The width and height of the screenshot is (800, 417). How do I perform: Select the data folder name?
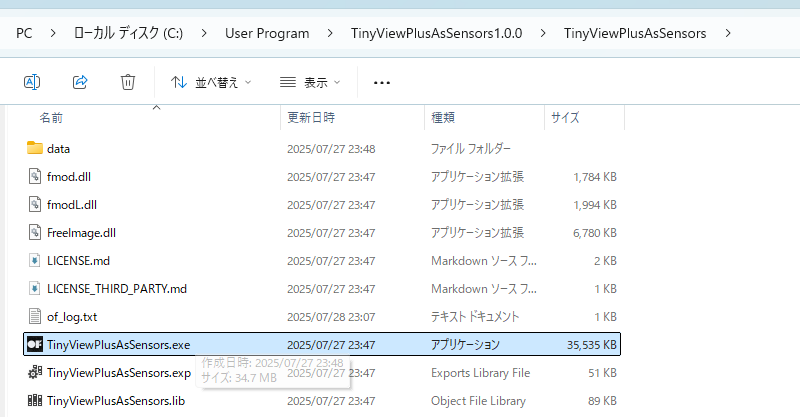[x=58, y=149]
